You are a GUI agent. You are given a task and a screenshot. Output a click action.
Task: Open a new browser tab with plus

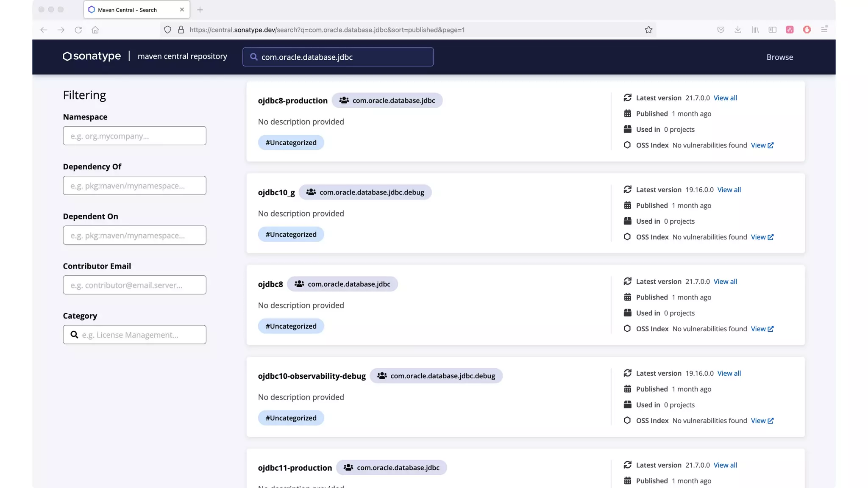(200, 10)
